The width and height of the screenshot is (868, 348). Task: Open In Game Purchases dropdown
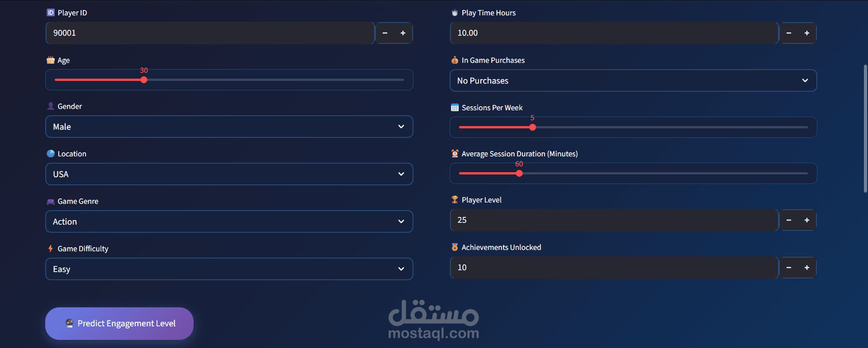[633, 80]
